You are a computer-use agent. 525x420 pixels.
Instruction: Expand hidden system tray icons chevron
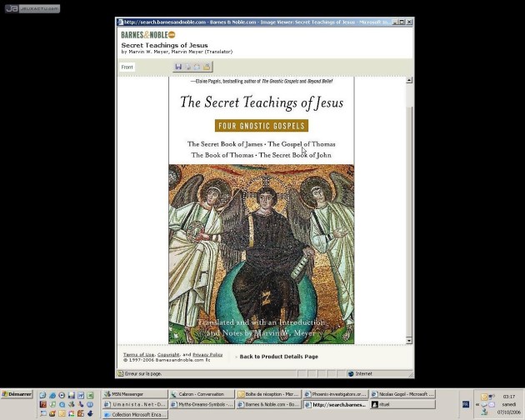[477, 404]
